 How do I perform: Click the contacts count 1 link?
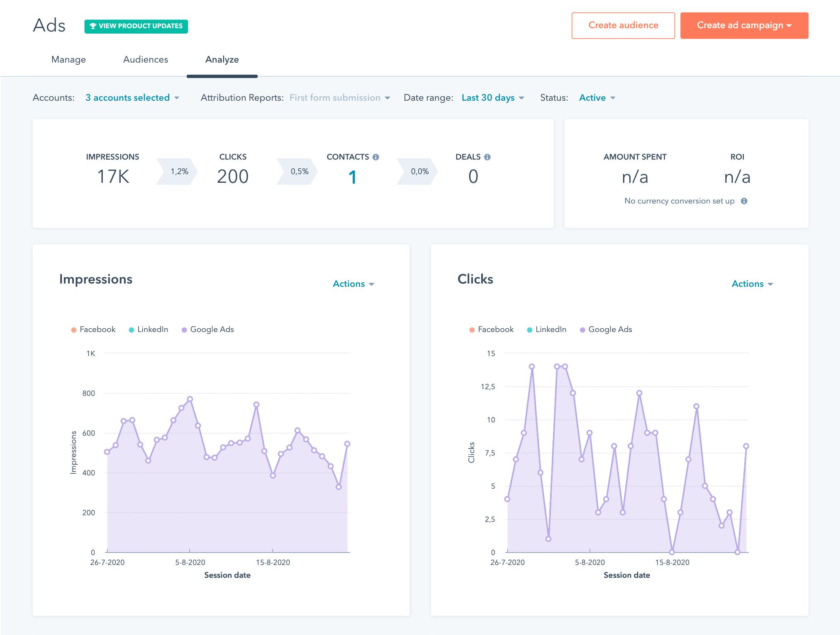[x=353, y=177]
